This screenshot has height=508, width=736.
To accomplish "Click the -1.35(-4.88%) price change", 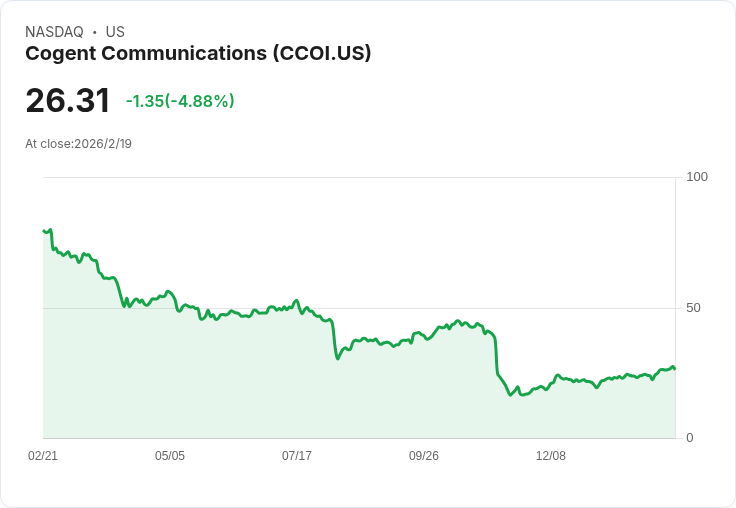I will (180, 101).
